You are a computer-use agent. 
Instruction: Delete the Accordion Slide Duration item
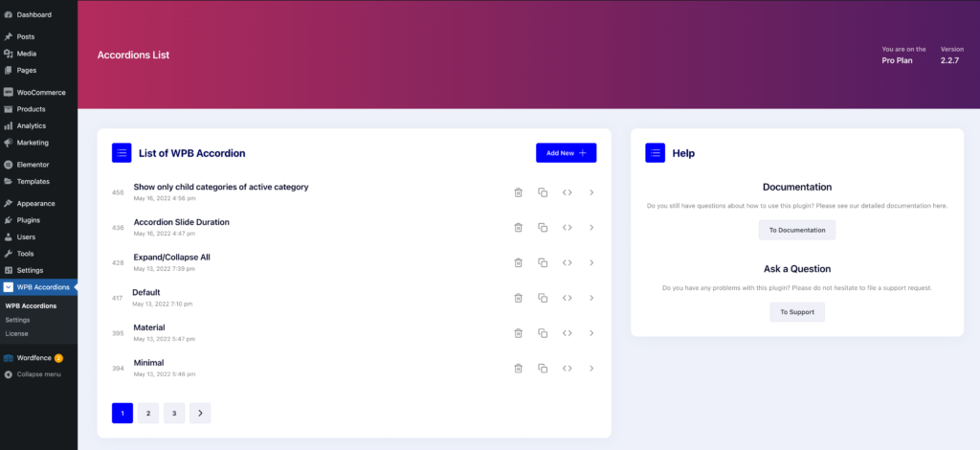[x=518, y=228]
